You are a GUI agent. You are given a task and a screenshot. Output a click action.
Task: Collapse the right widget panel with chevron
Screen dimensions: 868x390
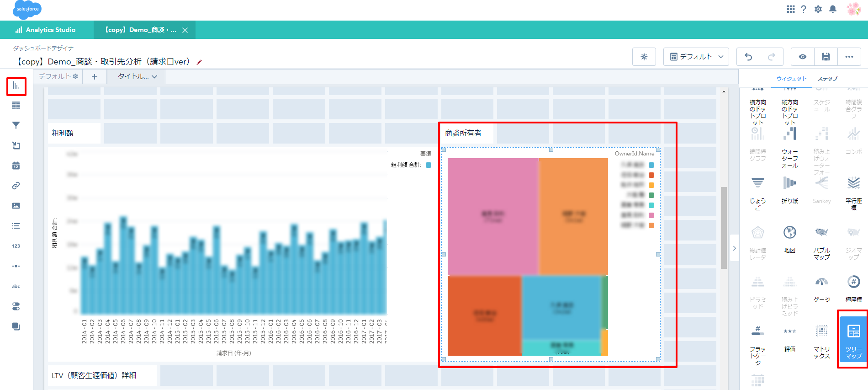tap(734, 248)
